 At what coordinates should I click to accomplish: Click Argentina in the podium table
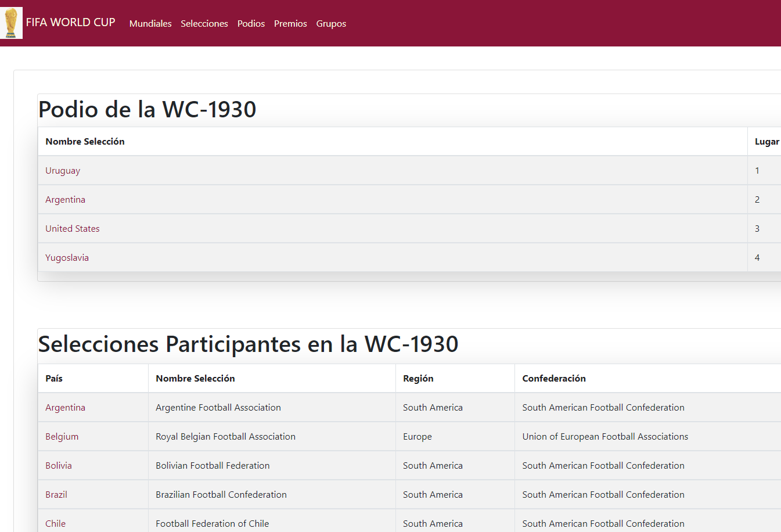65,200
